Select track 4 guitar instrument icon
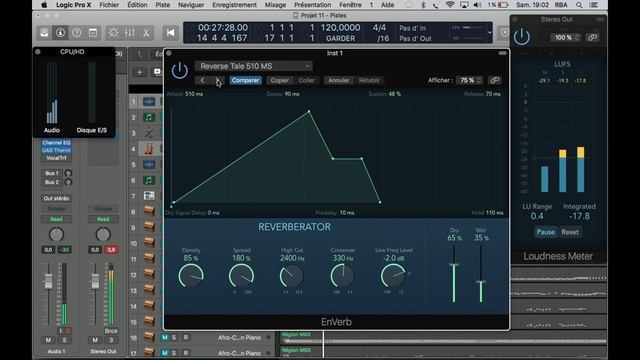Image resolution: width=640 pixels, height=360 pixels. [x=149, y=149]
